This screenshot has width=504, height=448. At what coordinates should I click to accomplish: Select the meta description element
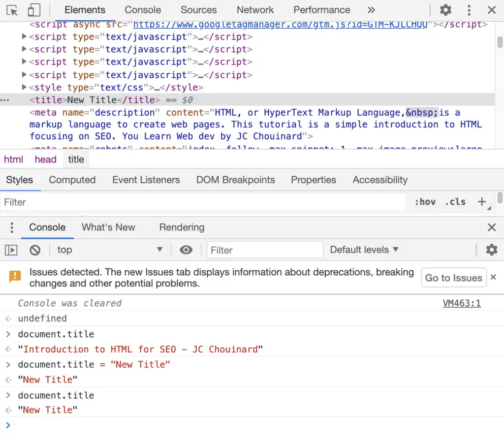tap(255, 125)
